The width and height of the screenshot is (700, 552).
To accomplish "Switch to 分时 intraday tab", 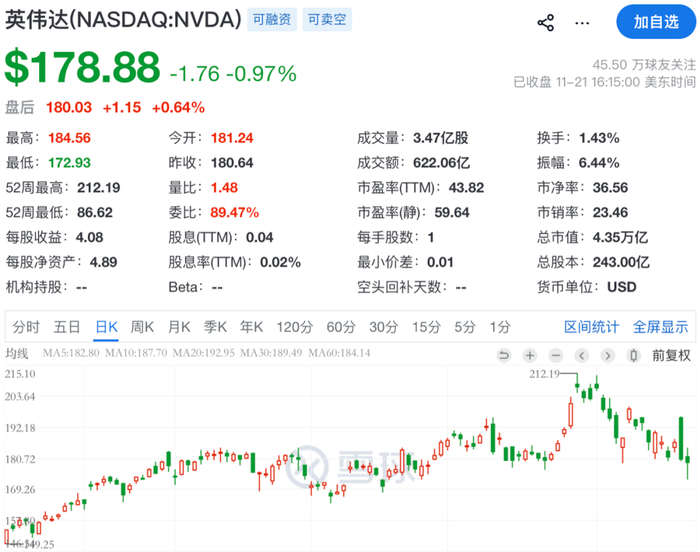I will 26,327.
